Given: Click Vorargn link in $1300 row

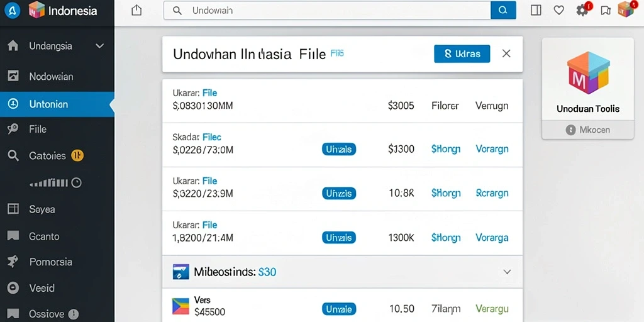Looking at the screenshot, I should click(492, 149).
